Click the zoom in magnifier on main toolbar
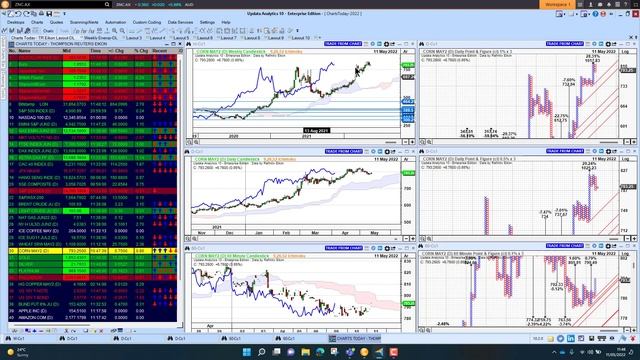 pos(115,31)
